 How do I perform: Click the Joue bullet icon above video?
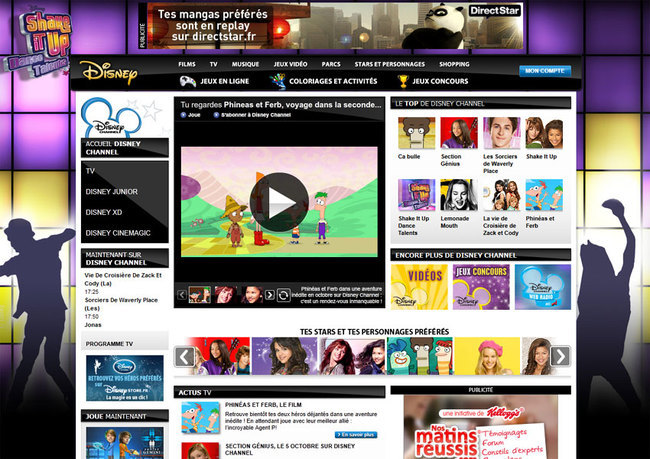pyautogui.click(x=183, y=115)
